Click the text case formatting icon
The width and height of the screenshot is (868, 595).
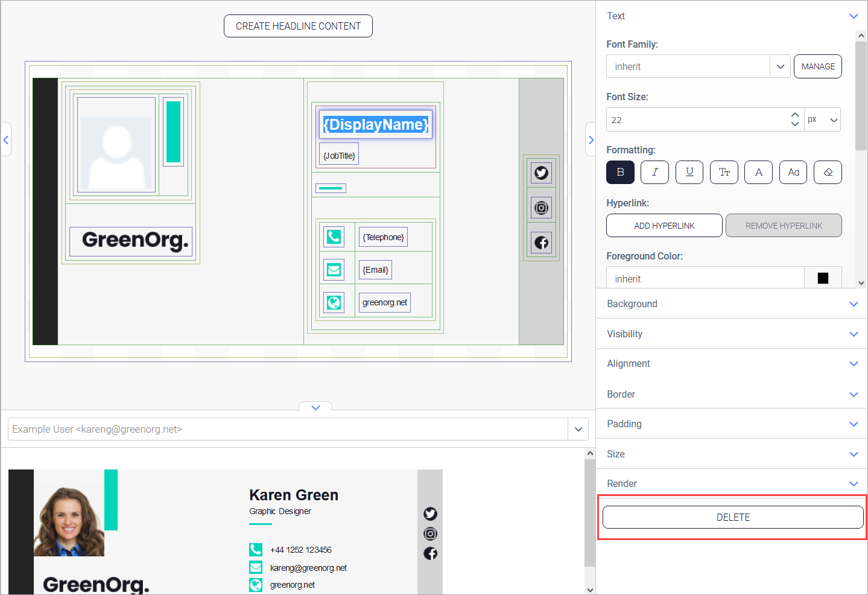click(x=724, y=172)
